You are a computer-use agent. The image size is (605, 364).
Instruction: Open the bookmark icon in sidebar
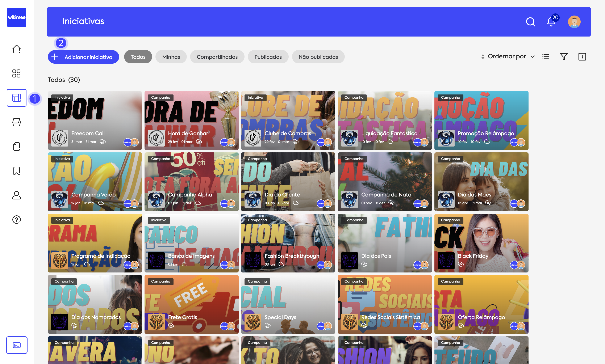pyautogui.click(x=16, y=171)
